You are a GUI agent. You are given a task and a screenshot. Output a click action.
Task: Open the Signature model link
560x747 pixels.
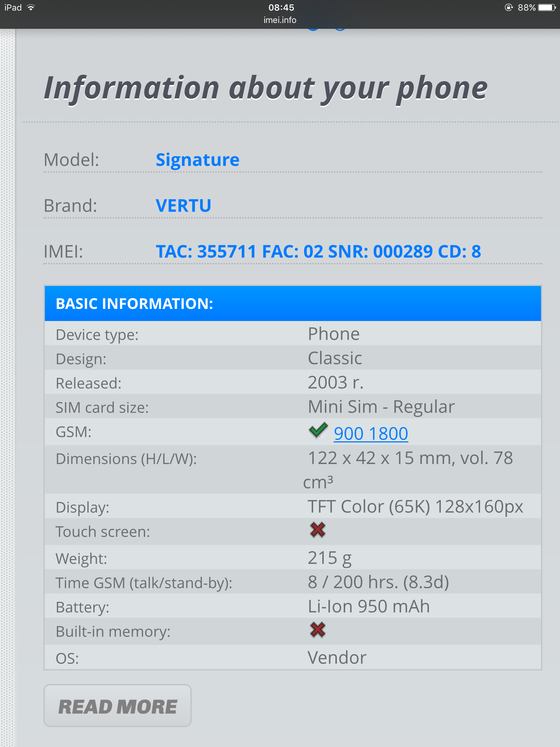[x=198, y=160]
